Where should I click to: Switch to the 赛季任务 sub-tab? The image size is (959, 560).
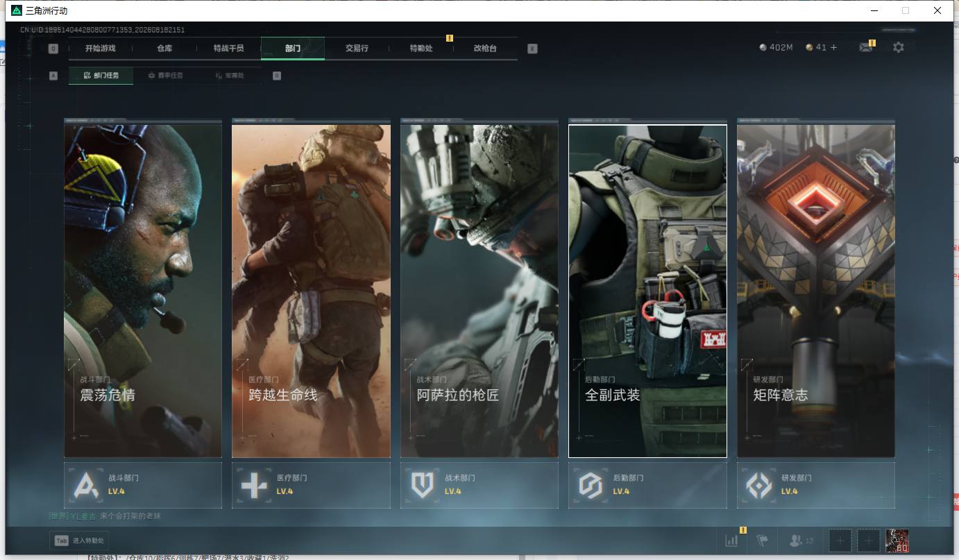click(x=166, y=76)
